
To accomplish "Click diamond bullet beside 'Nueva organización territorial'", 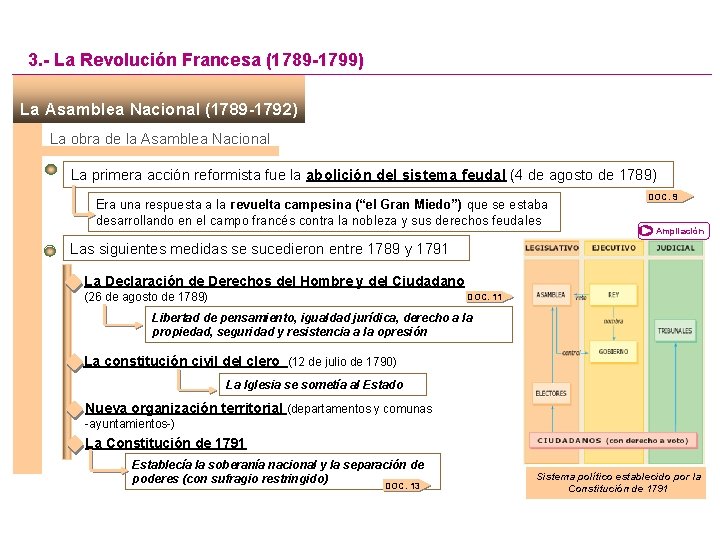I will tap(75, 410).
